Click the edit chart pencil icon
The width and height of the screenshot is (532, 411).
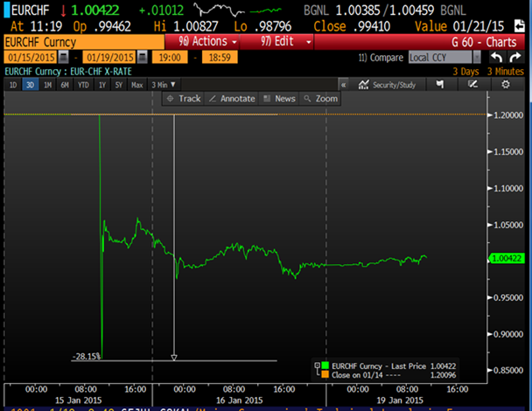[x=472, y=85]
